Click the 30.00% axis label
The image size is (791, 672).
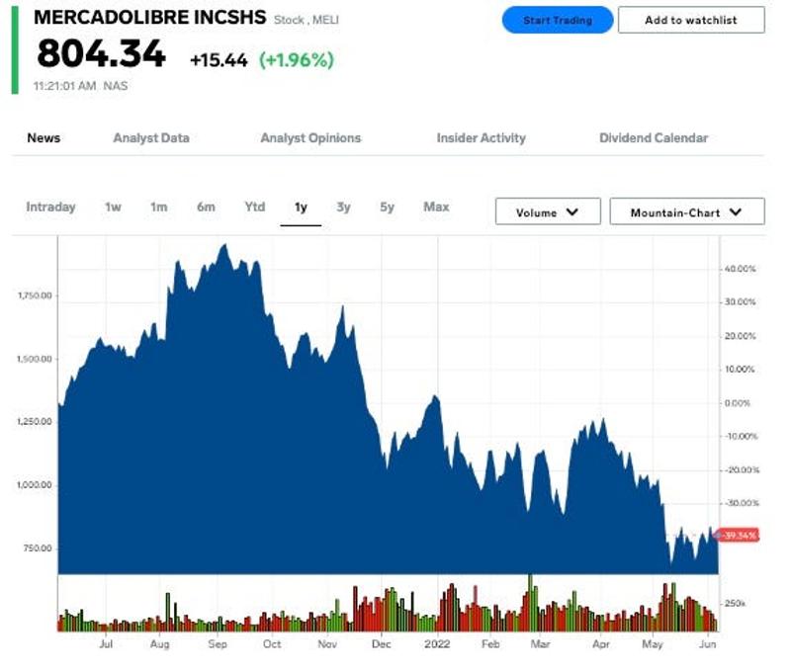pos(740,302)
